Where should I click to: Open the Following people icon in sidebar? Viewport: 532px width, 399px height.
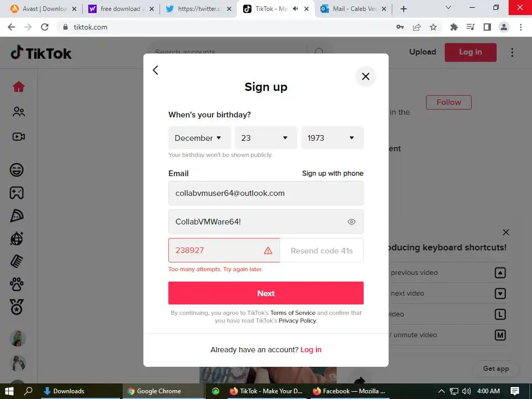[x=19, y=112]
